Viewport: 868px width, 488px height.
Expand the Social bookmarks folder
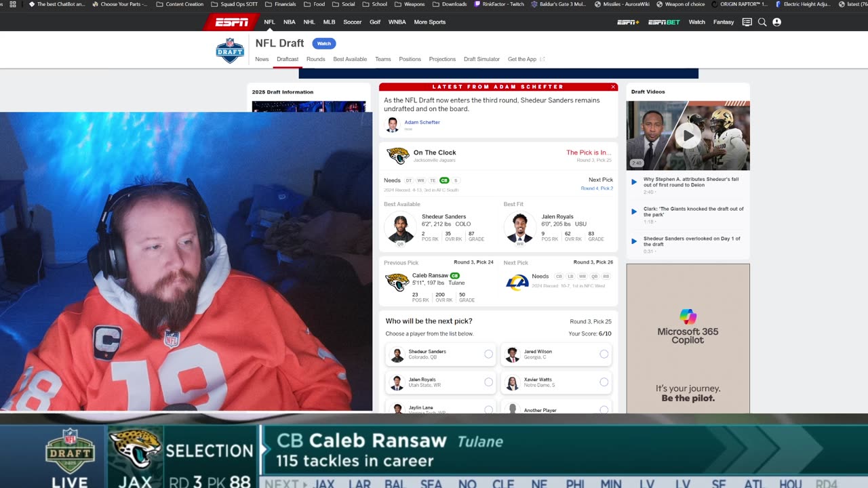343,4
